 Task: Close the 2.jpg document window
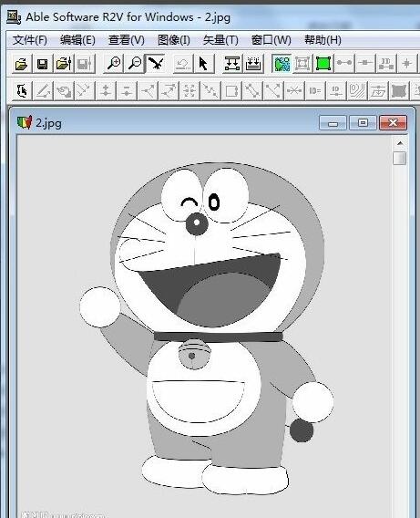coord(393,123)
